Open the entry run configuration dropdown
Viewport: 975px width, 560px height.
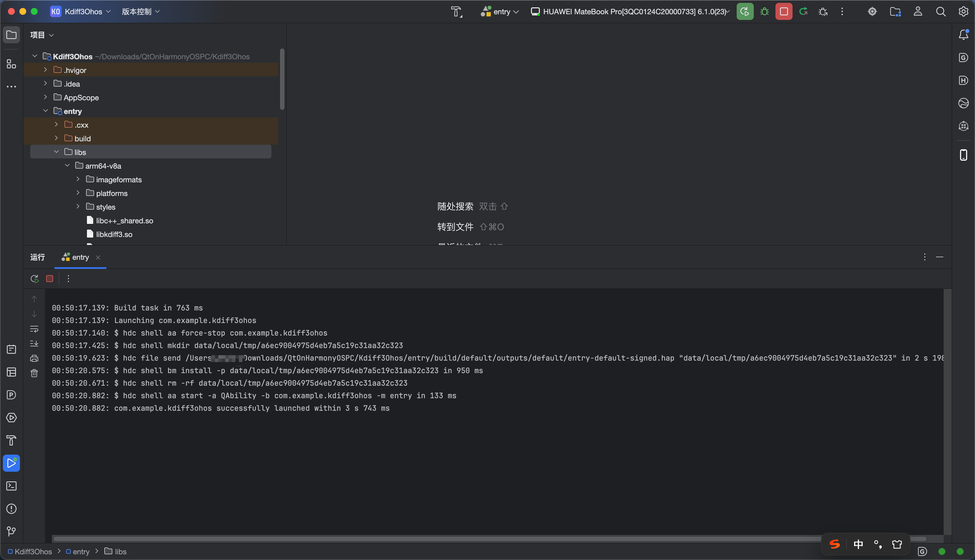point(500,12)
